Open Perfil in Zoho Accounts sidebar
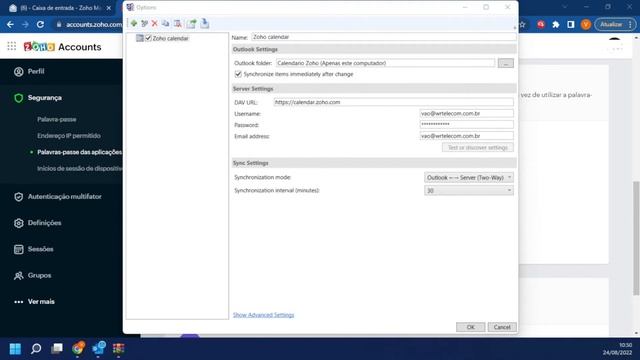This screenshot has width=640, height=360. coord(36,71)
